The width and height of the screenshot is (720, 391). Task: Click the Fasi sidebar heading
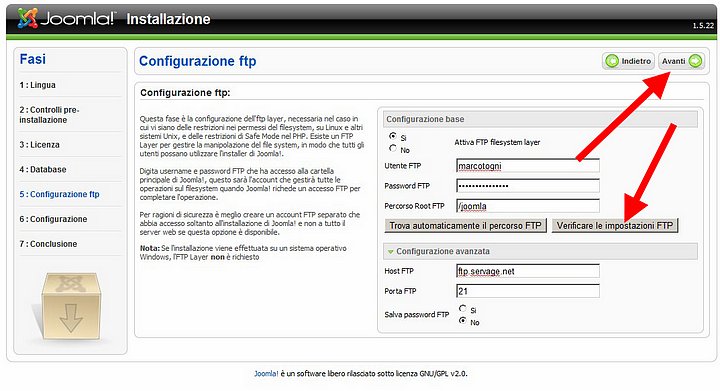pos(33,59)
